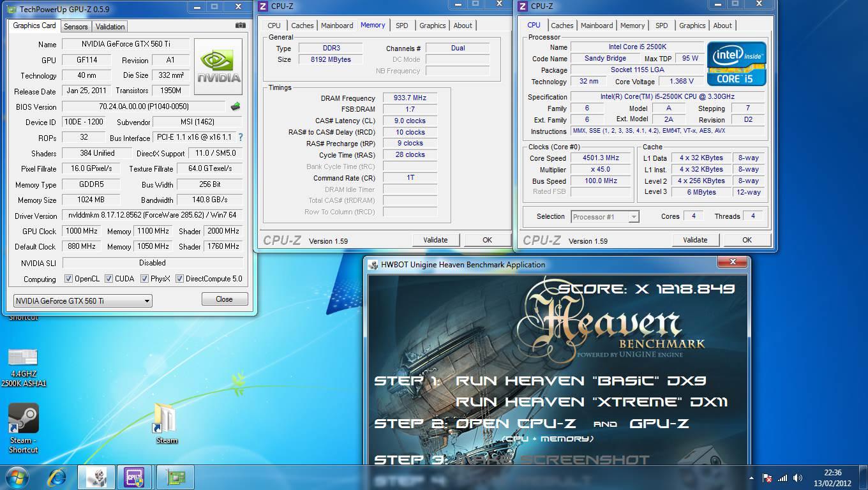The image size is (868, 490).
Task: Open the Memory tab in CPU-Z CPU window
Action: [632, 26]
